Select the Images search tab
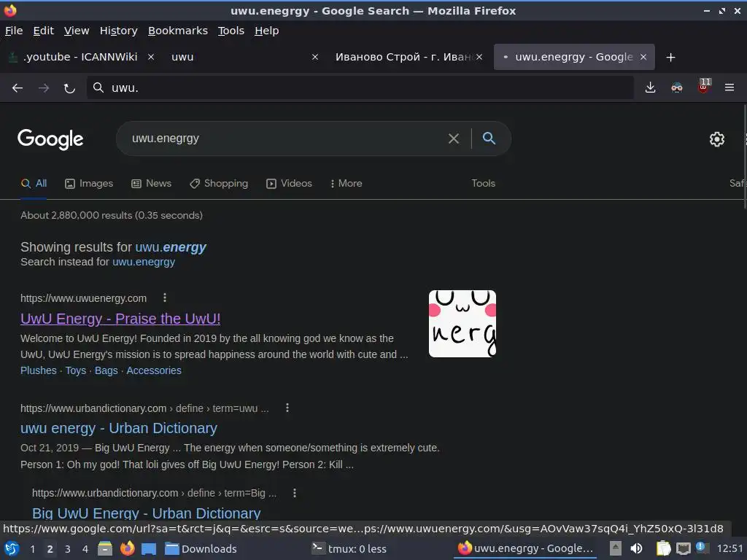This screenshot has width=747, height=560. (89, 183)
